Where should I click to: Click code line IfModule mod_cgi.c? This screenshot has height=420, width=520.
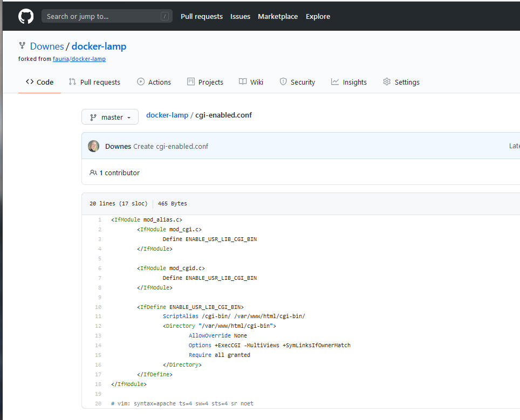coord(169,229)
